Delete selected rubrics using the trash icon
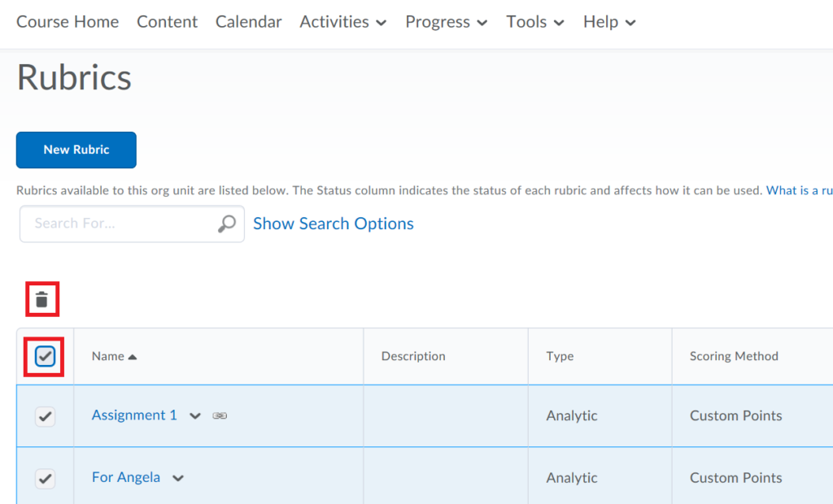Viewport: 833px width, 504px height. tap(41, 299)
